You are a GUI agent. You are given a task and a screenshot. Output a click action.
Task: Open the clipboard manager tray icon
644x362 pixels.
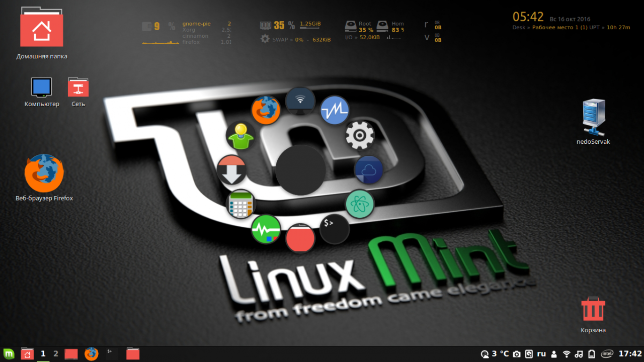[529, 354]
